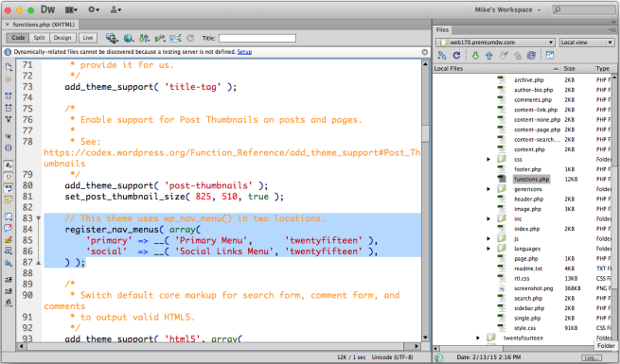Click the Setup link in info bar
The height and width of the screenshot is (364, 620).
click(244, 52)
